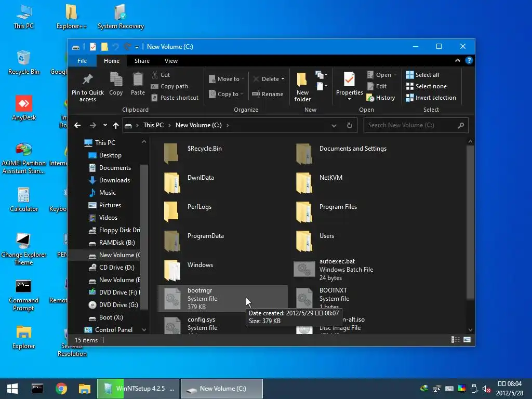Viewport: 532px width, 399px height.
Task: Click the Edit command in ribbon
Action: 377,86
